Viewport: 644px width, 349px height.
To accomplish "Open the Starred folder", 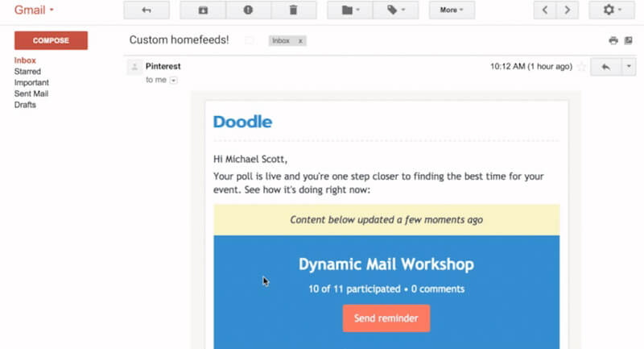I will (x=28, y=72).
